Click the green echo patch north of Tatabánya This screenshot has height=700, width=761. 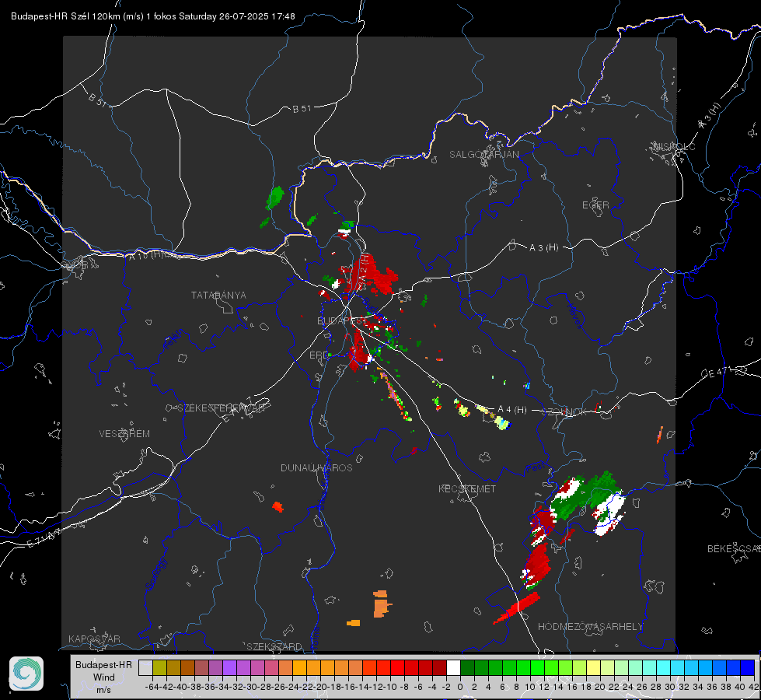tap(274, 198)
